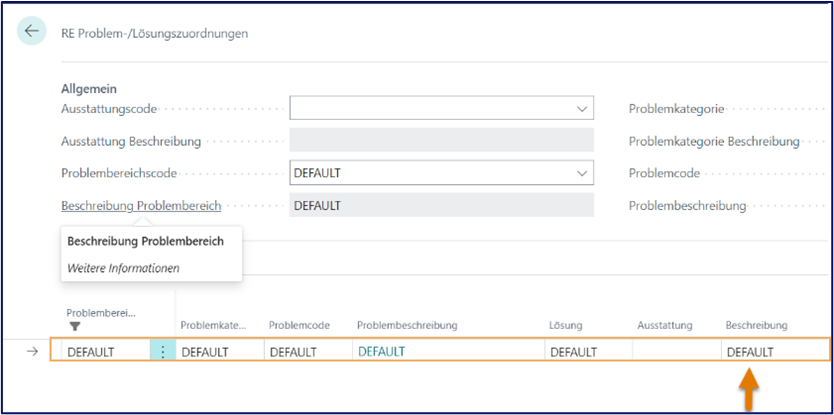Click the back arrow button
This screenshot has width=834, height=415.
click(32, 31)
